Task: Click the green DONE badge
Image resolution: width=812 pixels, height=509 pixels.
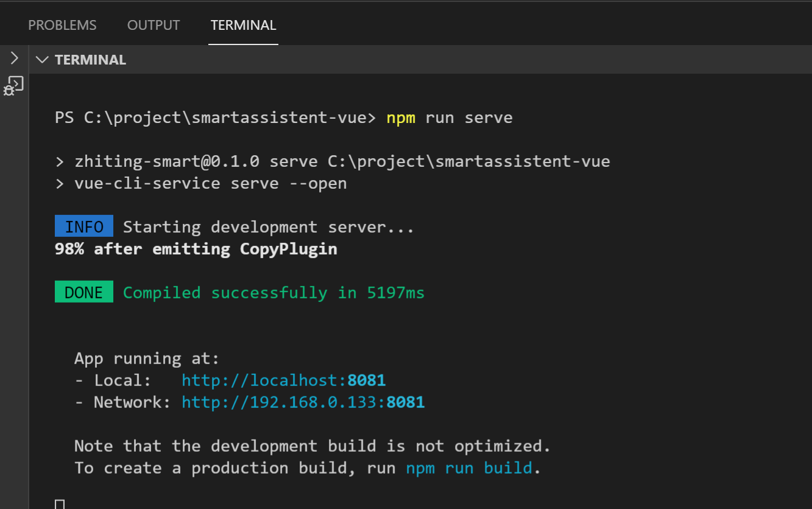Action: tap(84, 292)
